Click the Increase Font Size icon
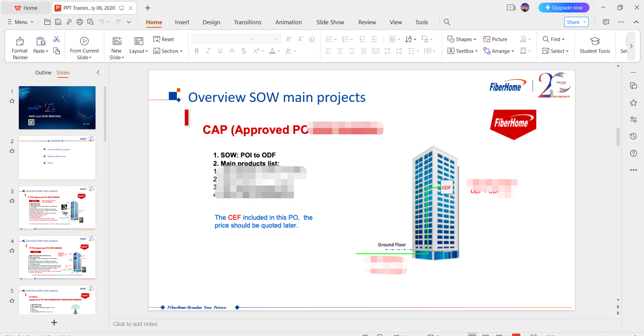Image resolution: width=644 pixels, height=336 pixels. (x=289, y=39)
